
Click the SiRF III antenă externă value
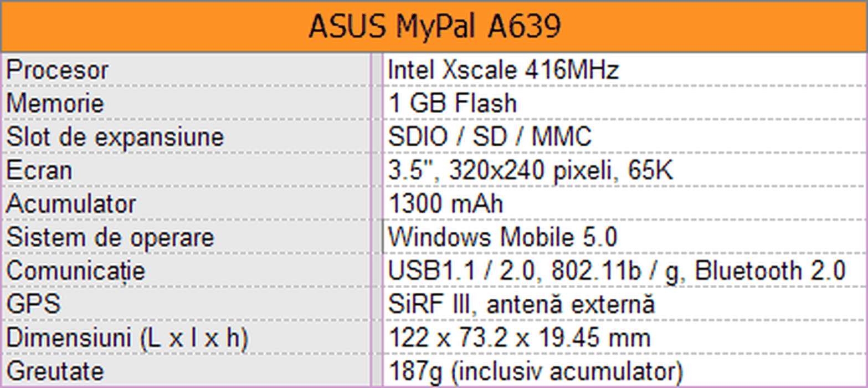pyautogui.click(x=521, y=304)
